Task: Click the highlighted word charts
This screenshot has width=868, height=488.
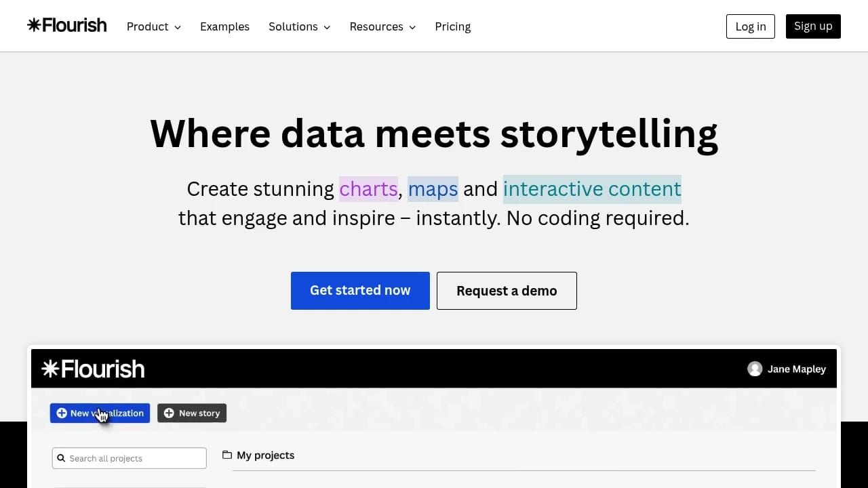Action: pyautogui.click(x=368, y=189)
